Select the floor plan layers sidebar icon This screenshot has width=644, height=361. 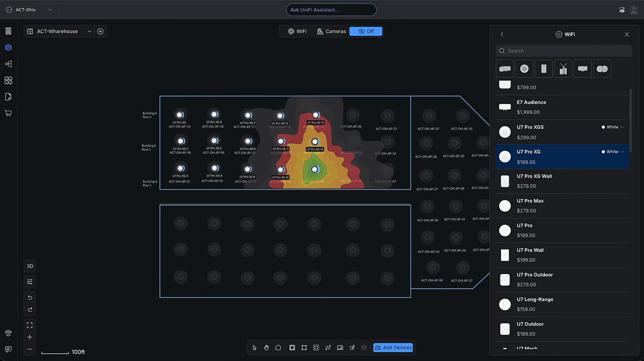coord(8,48)
